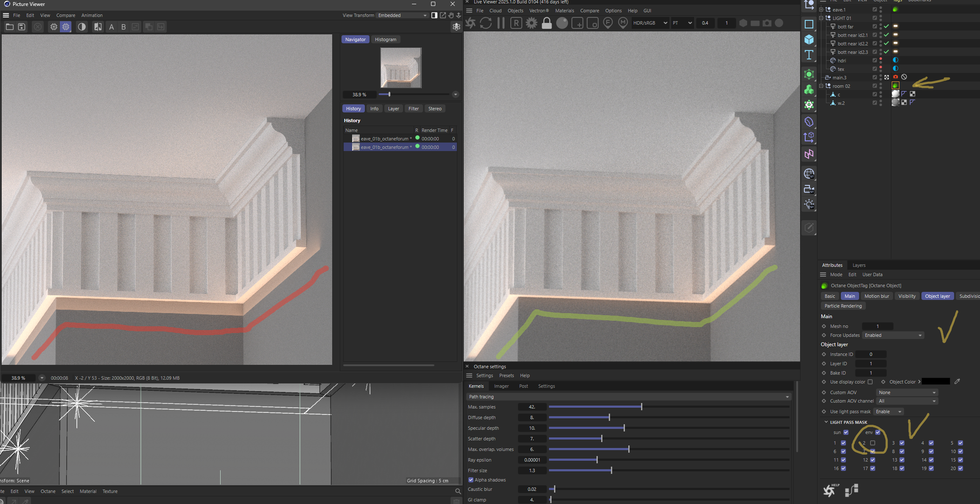The height and width of the screenshot is (504, 980).
Task: Pause the Live Viewer render
Action: [x=501, y=23]
